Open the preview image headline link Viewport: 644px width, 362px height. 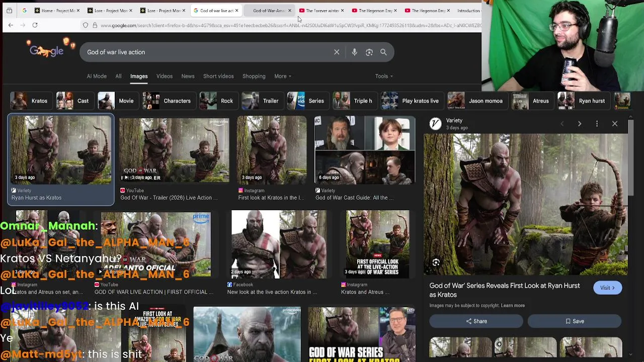pyautogui.click(x=505, y=290)
